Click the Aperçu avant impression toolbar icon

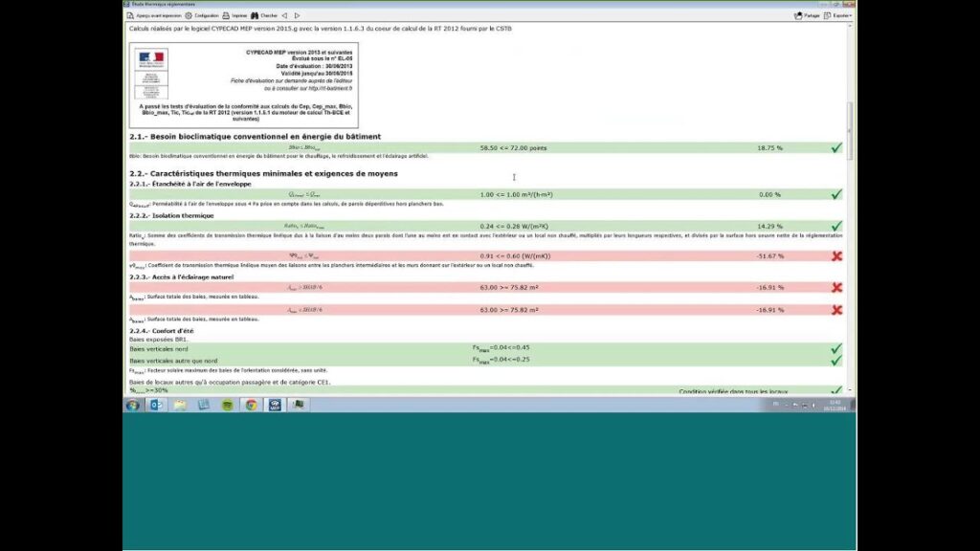(x=130, y=15)
